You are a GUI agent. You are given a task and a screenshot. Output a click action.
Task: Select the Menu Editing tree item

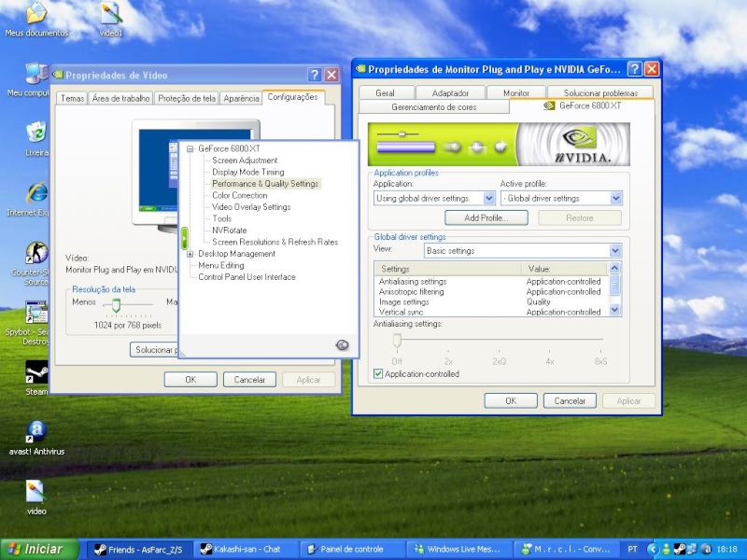point(221,265)
